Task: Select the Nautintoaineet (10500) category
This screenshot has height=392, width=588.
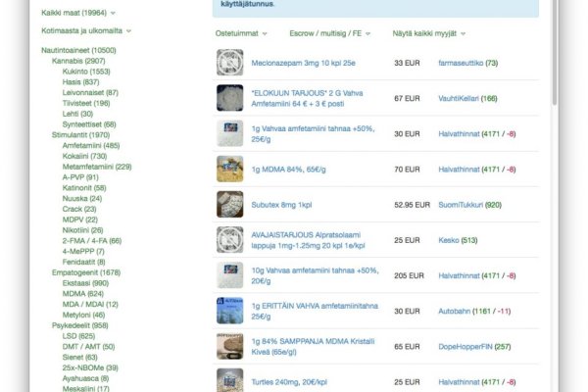Action: [x=78, y=50]
